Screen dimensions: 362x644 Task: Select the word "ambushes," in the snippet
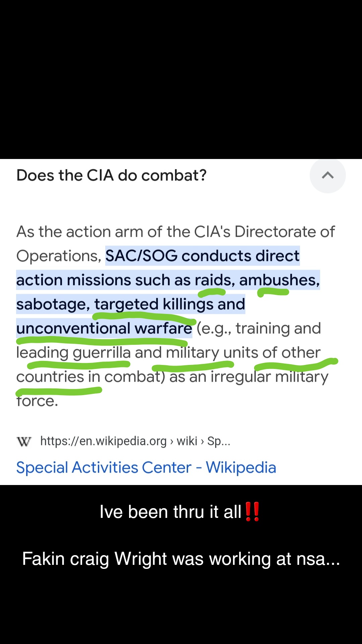pyautogui.click(x=280, y=280)
